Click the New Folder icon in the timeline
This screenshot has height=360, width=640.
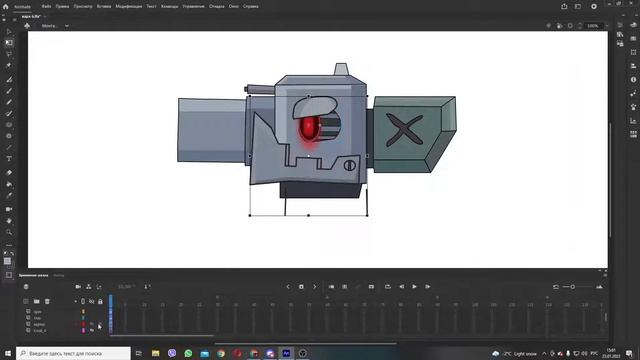click(36, 301)
